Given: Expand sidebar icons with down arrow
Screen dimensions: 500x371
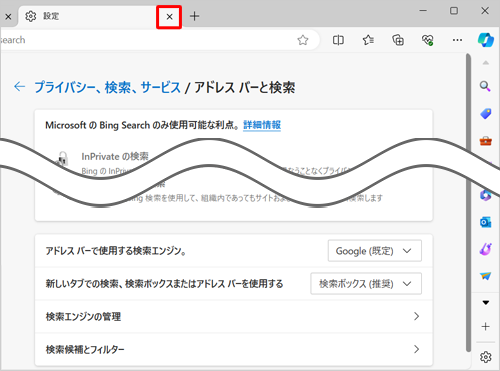Looking at the screenshot, I should [486, 303].
